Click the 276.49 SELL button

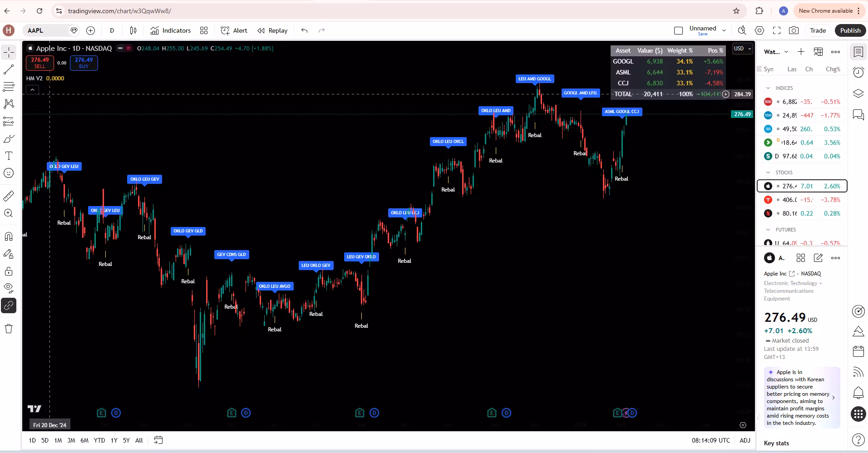tap(40, 63)
